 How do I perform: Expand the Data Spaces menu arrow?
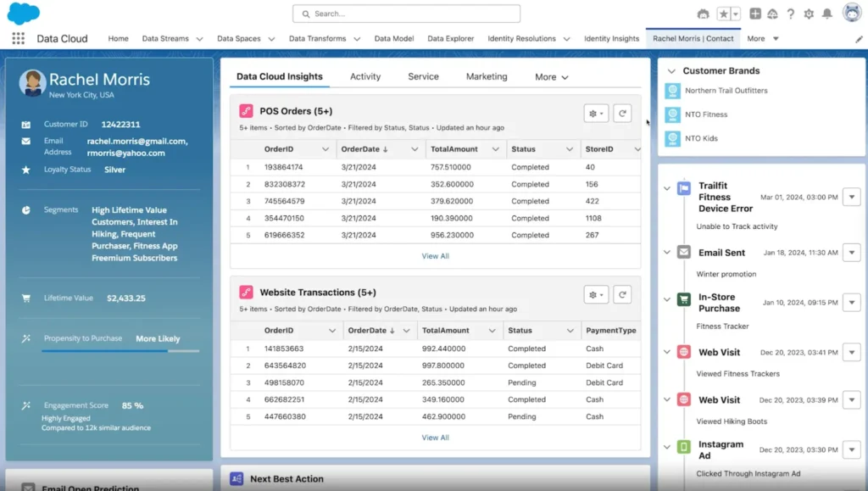click(x=271, y=39)
